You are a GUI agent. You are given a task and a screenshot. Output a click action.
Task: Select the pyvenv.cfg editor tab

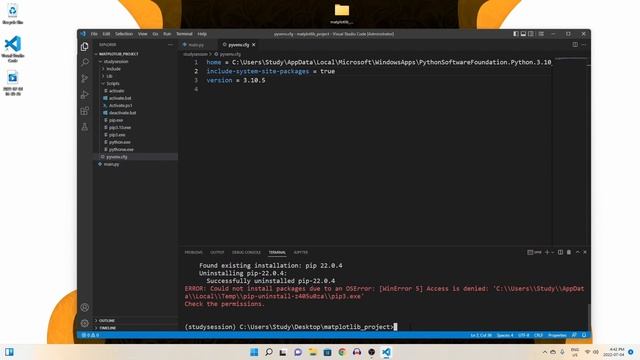[x=238, y=45]
